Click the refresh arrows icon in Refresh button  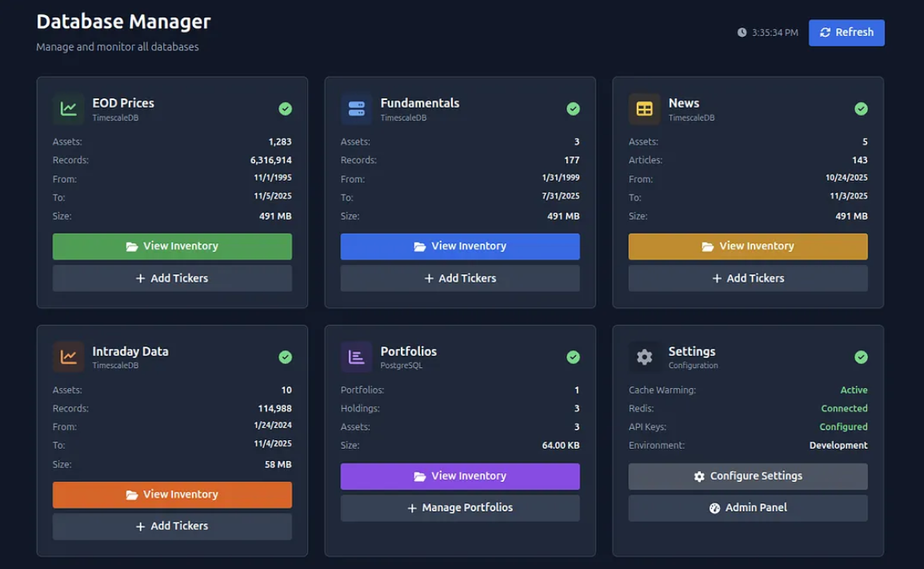click(825, 32)
